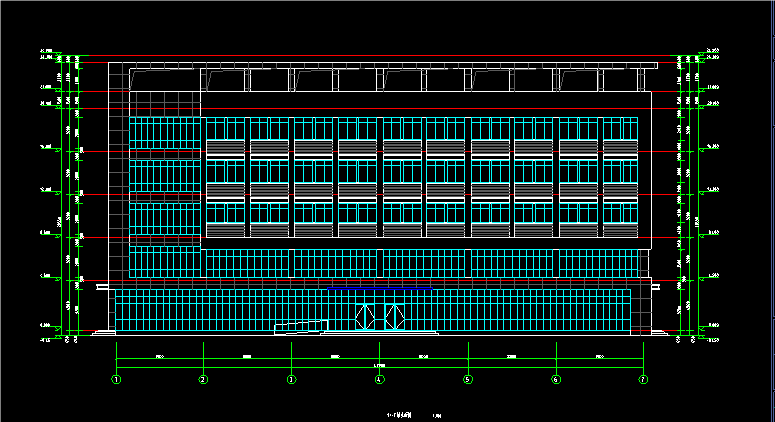Image resolution: width=775 pixels, height=422 pixels.
Task: Select the top-left elevation level marker
Action: [49, 51]
